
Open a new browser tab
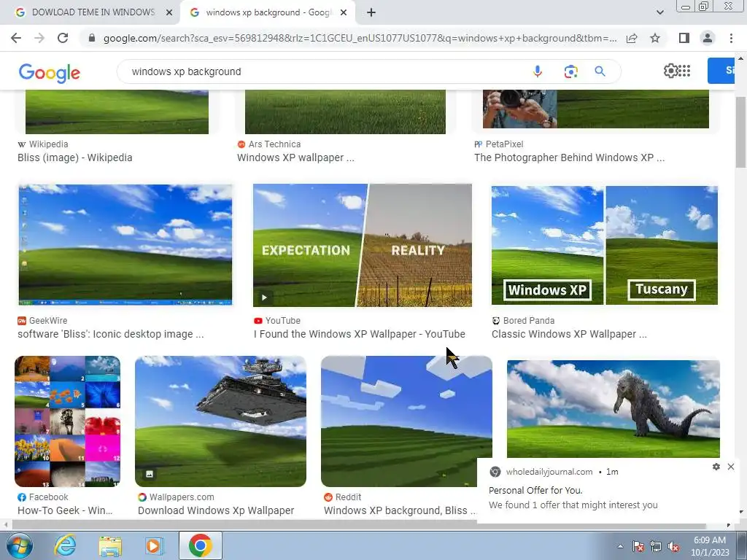coord(371,12)
